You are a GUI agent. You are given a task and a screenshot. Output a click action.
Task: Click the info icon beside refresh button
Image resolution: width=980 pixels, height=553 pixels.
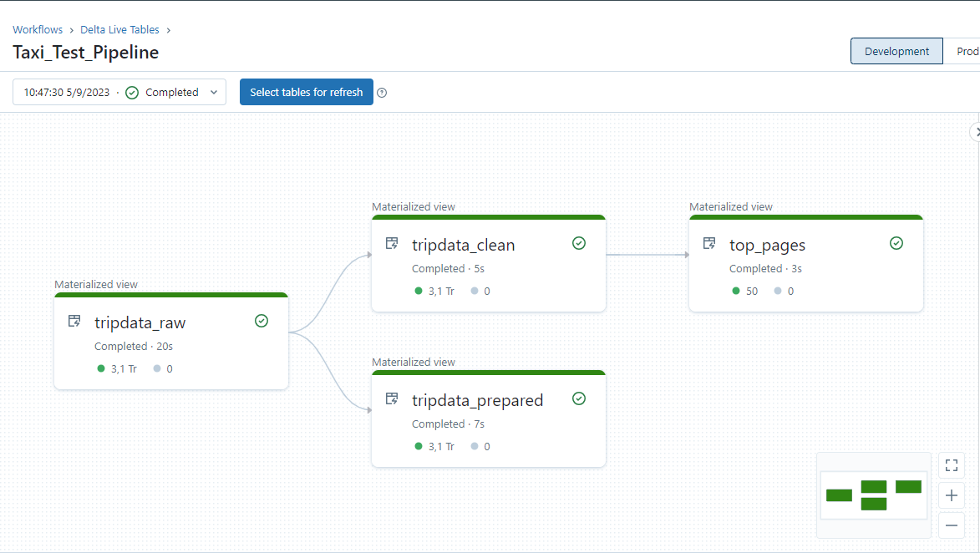[382, 93]
